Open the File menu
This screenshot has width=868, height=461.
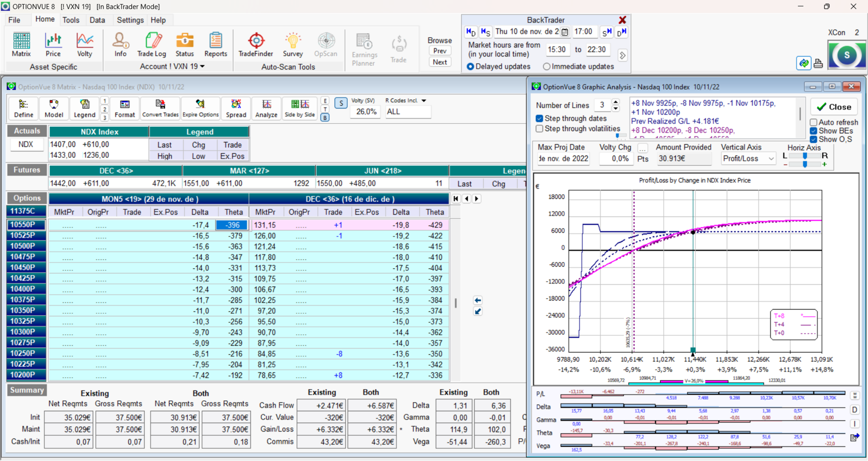click(x=14, y=20)
